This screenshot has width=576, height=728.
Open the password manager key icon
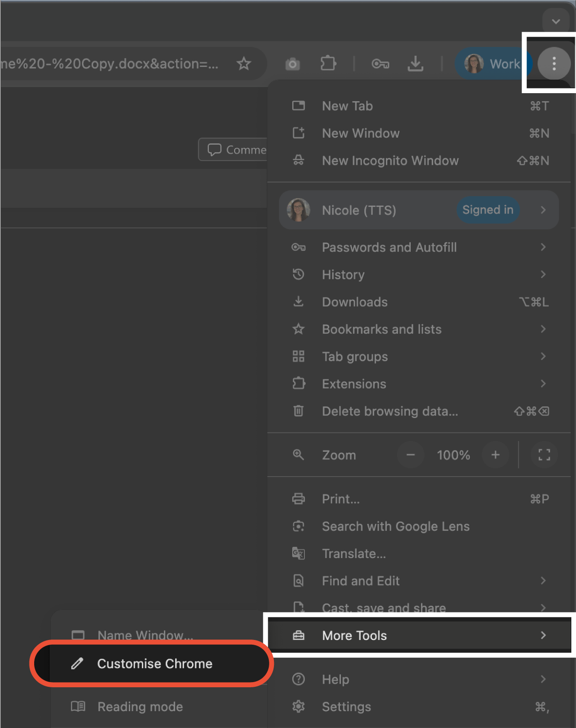pos(380,64)
